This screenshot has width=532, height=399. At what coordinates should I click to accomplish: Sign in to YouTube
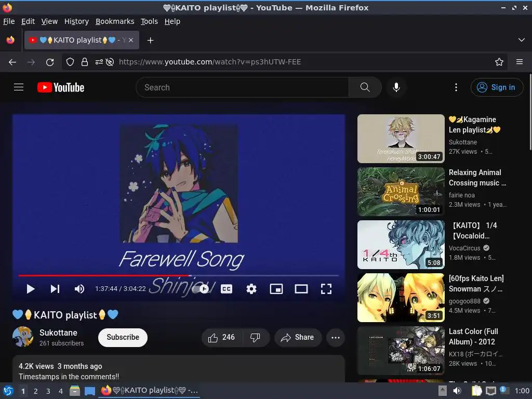(x=496, y=87)
